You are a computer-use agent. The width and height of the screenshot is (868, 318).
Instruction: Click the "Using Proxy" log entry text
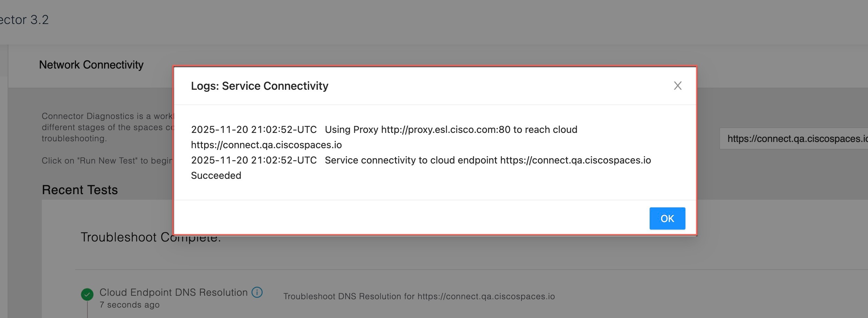(x=351, y=130)
